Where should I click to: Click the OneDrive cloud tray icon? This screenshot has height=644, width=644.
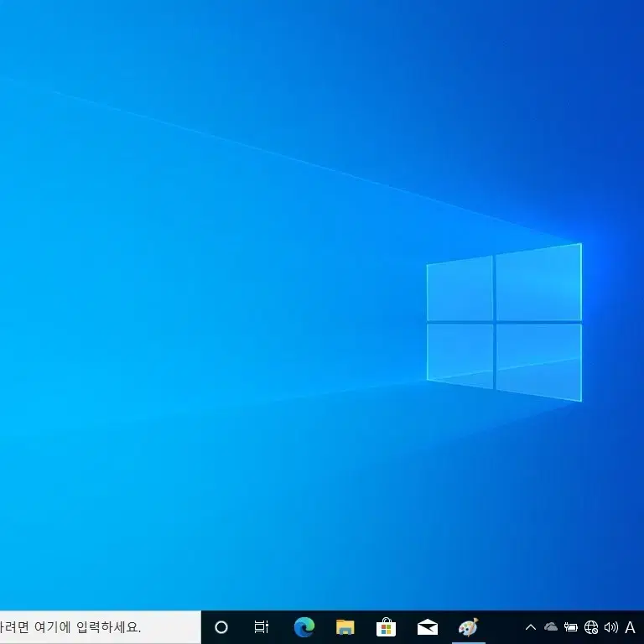[551, 627]
